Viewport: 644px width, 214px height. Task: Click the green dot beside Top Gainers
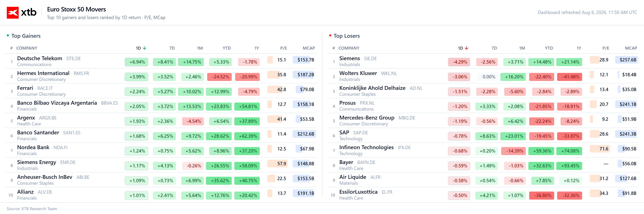click(8, 36)
